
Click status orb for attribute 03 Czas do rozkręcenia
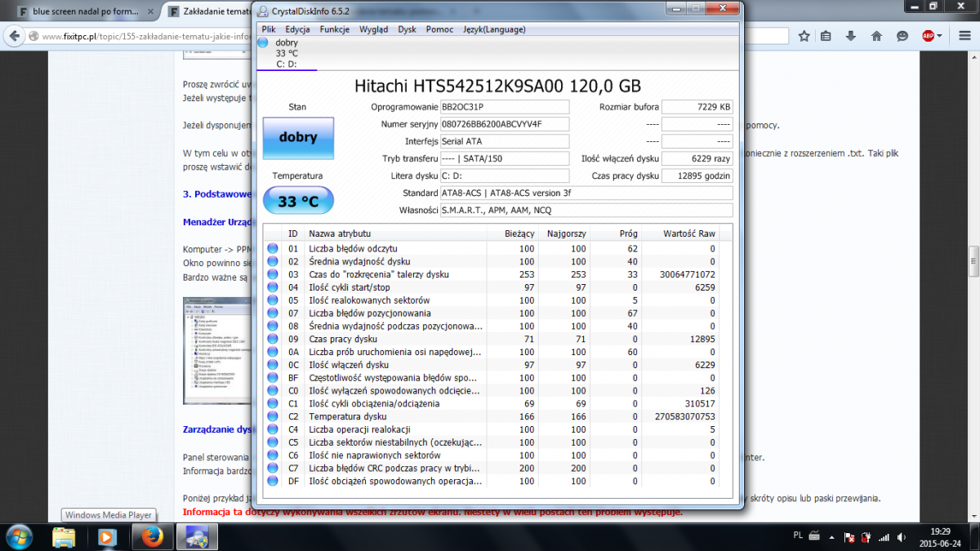click(272, 274)
